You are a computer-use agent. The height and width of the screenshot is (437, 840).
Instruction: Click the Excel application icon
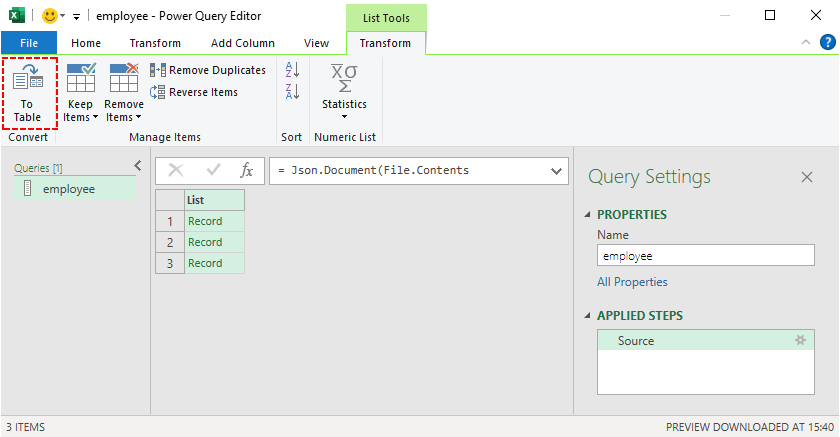click(17, 16)
